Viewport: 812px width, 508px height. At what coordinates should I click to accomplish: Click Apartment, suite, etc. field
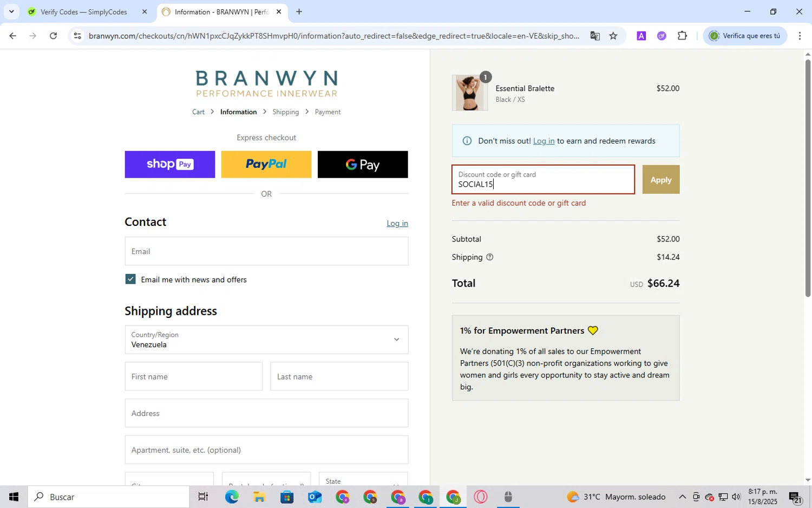(266, 450)
